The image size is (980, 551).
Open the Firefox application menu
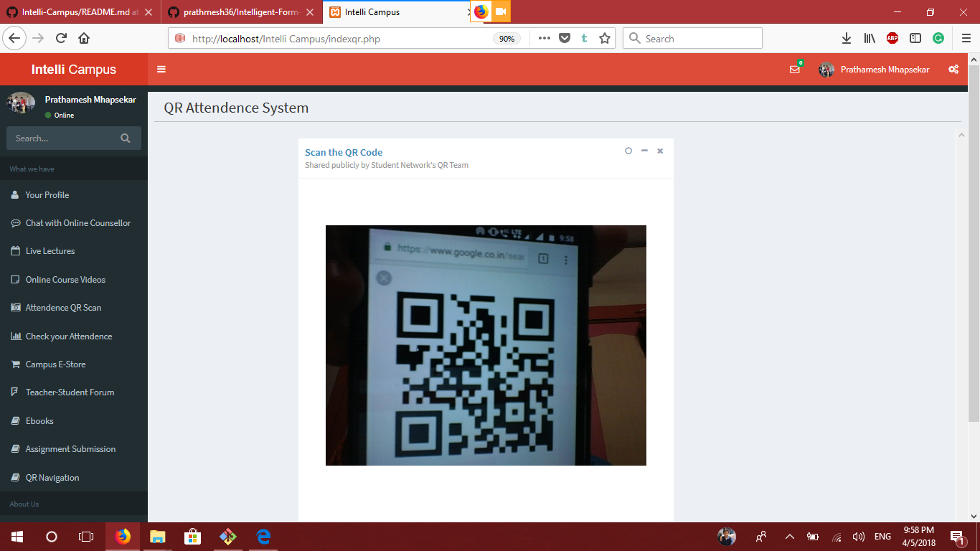pos(965,39)
